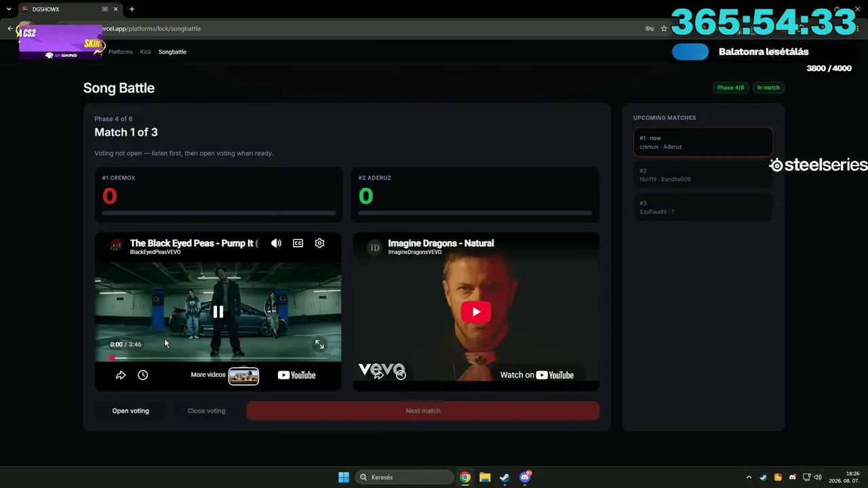Mute the Pump It video volume
This screenshot has height=488, width=868.
coord(276,243)
